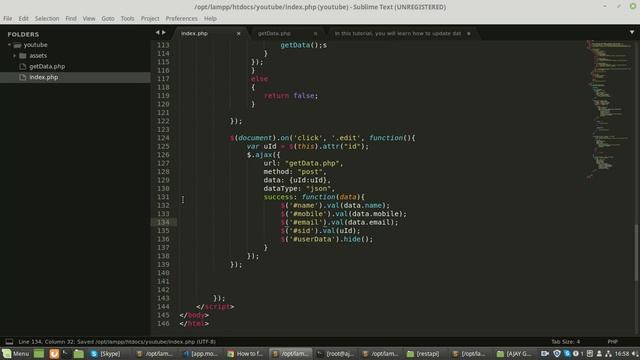Open the Preferences menu
640x360 pixels.
tap(181, 18)
